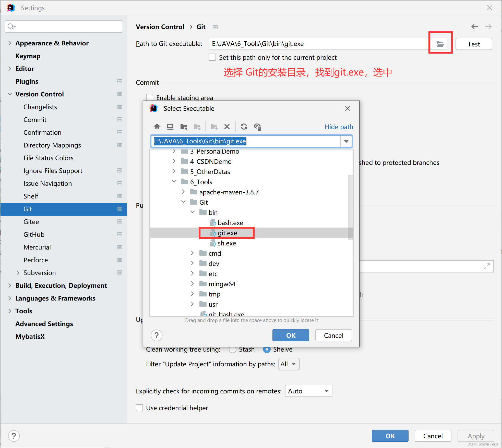Image resolution: width=502 pixels, height=448 pixels.
Task: Expand the apache-maven-3.8.7 folder
Action: (x=183, y=192)
